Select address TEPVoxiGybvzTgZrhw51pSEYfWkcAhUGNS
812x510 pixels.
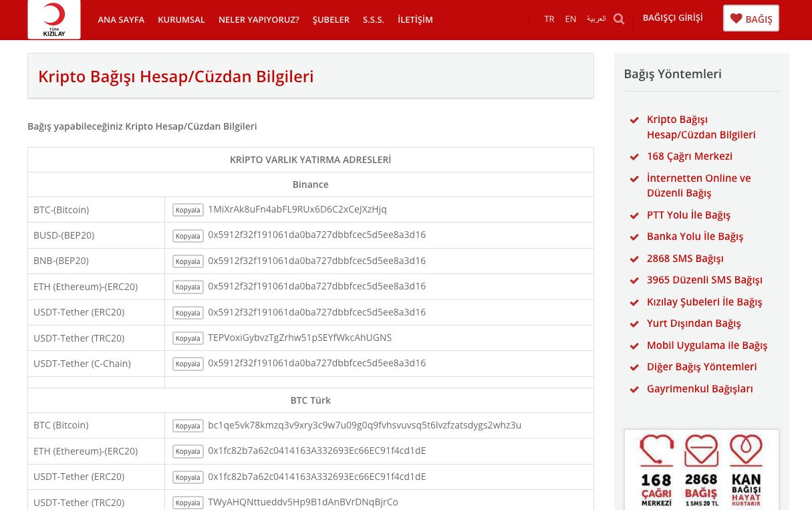pos(300,338)
